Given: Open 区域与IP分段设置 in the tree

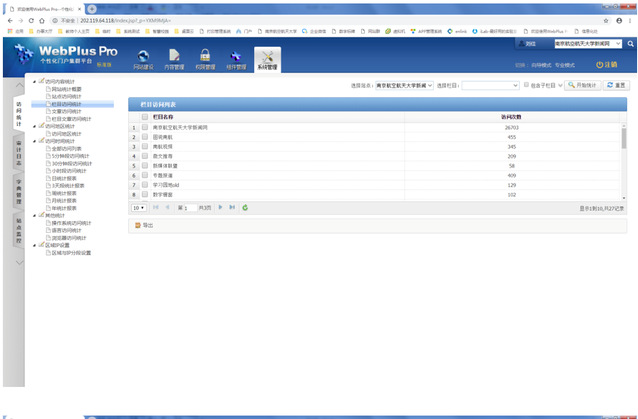Looking at the screenshot, I should (x=71, y=253).
